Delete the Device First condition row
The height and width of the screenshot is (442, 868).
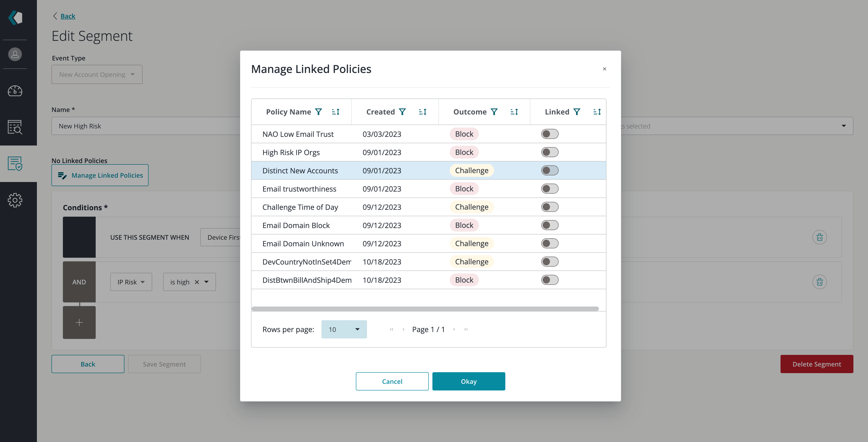[x=819, y=237]
